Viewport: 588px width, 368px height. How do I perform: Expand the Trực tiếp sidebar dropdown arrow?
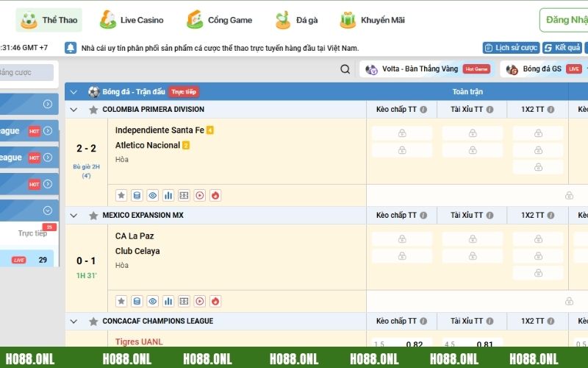pyautogui.click(x=48, y=210)
